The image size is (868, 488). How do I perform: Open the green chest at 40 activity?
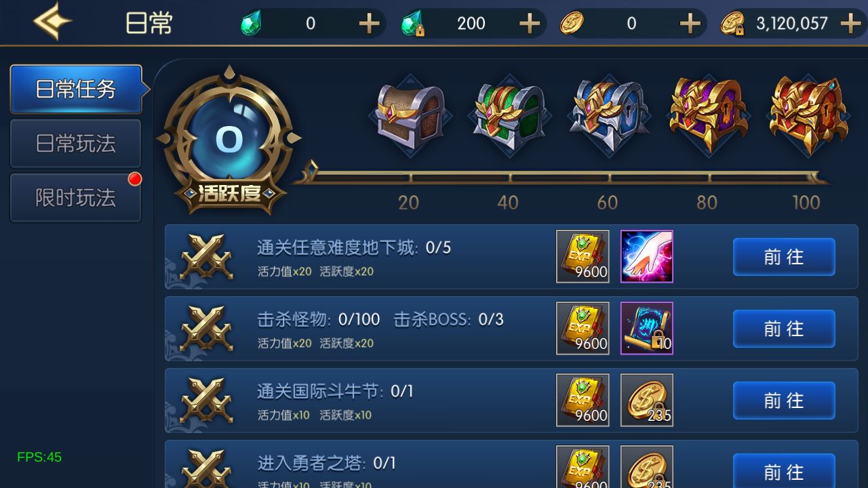(x=509, y=116)
